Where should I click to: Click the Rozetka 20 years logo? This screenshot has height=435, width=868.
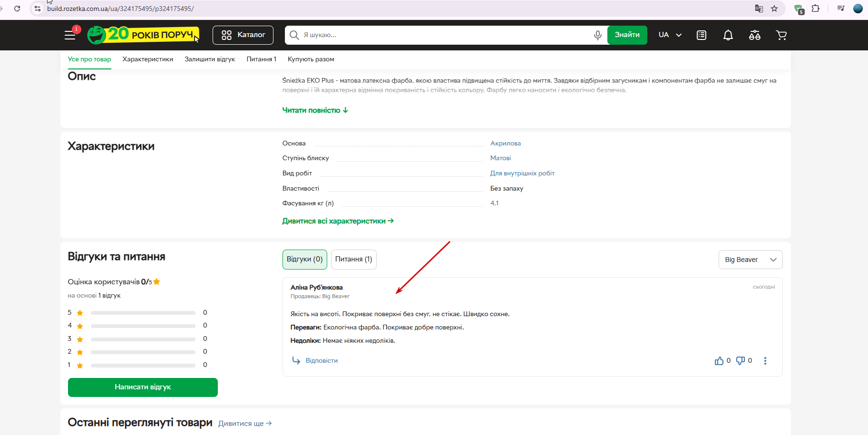(143, 35)
